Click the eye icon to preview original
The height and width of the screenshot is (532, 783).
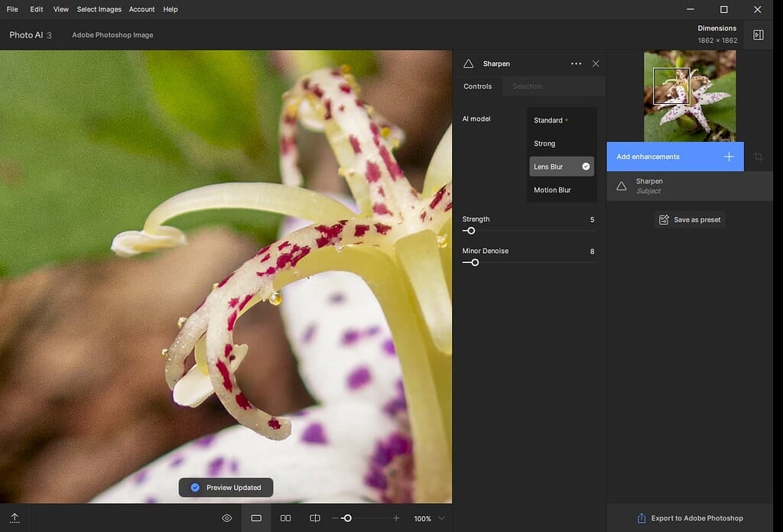click(x=226, y=517)
